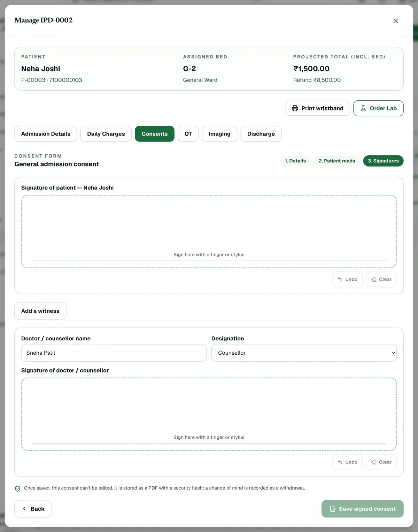Click the printer icon on Print wristband
This screenshot has height=532, width=418.
pos(295,108)
